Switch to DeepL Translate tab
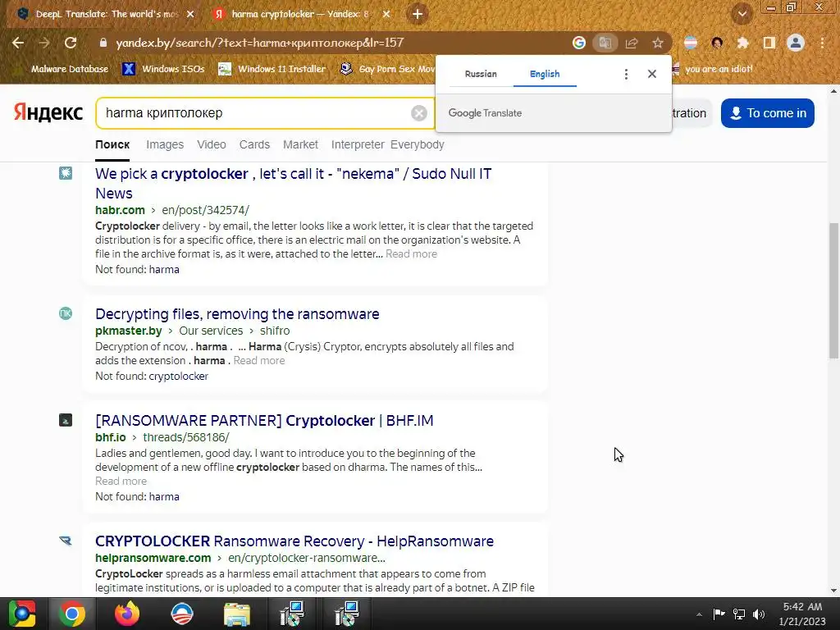 [x=106, y=14]
